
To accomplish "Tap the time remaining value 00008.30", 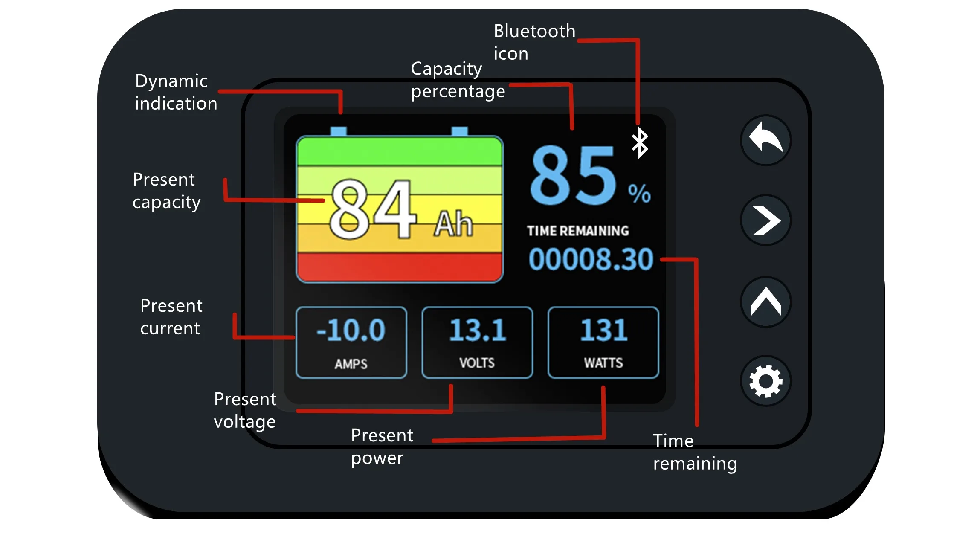I will click(590, 259).
